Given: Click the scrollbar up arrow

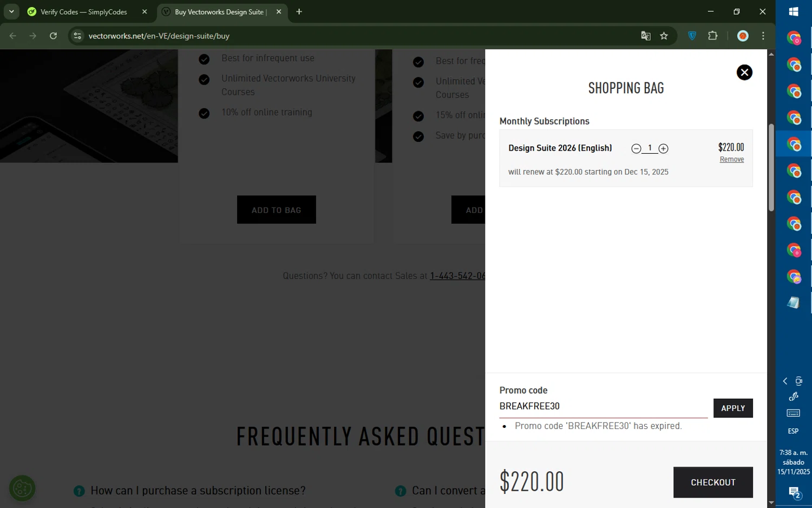Looking at the screenshot, I should pos(771,54).
